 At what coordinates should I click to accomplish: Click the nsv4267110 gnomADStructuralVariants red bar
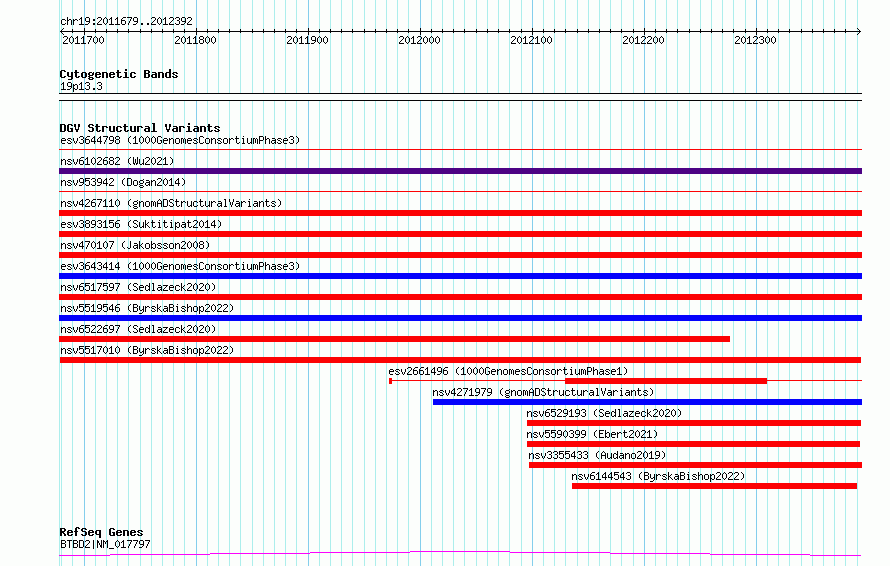[x=460, y=213]
